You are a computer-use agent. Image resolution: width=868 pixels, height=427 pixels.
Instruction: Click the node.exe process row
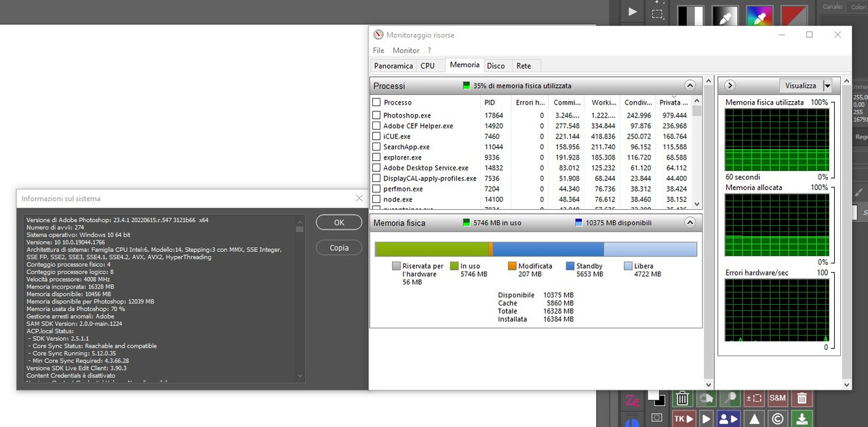point(532,200)
